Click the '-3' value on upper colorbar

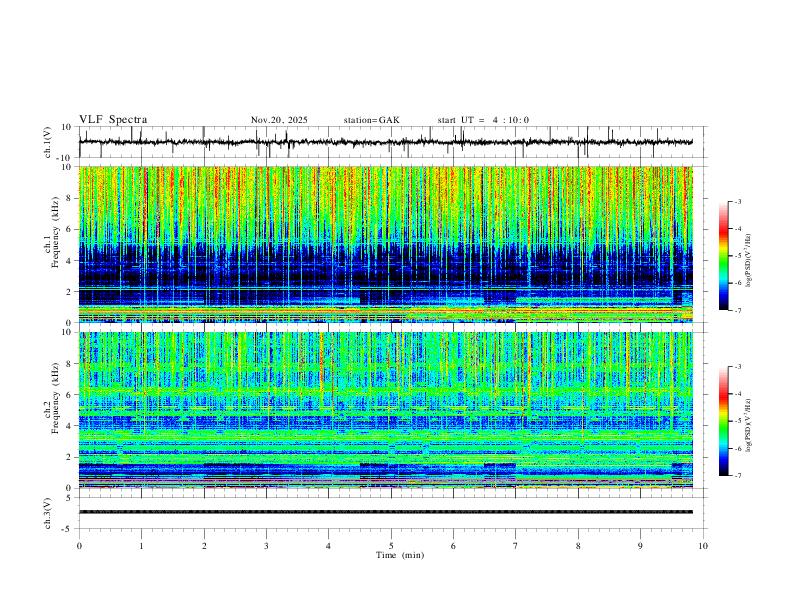737,201
